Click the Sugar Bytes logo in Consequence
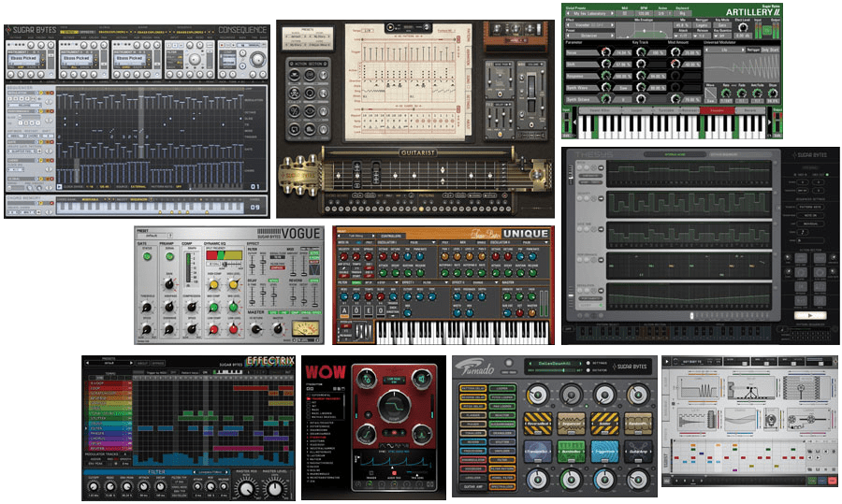Image resolution: width=842 pixels, height=504 pixels. 30,30
